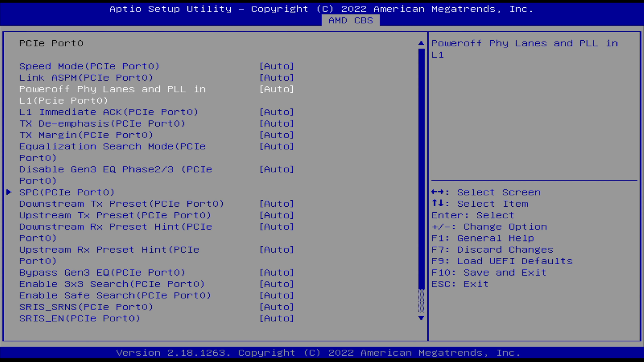Click the submenu arrow beside SPC
The width and height of the screenshot is (644, 362).
[x=9, y=192]
